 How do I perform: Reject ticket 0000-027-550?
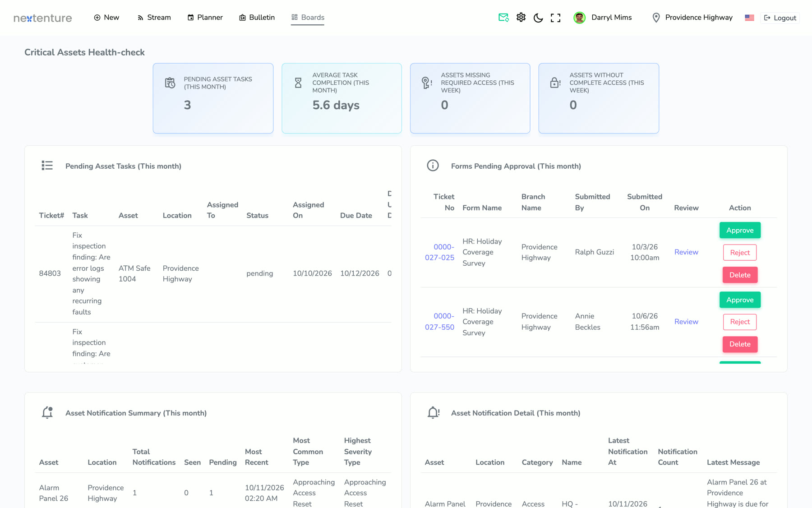pos(740,322)
